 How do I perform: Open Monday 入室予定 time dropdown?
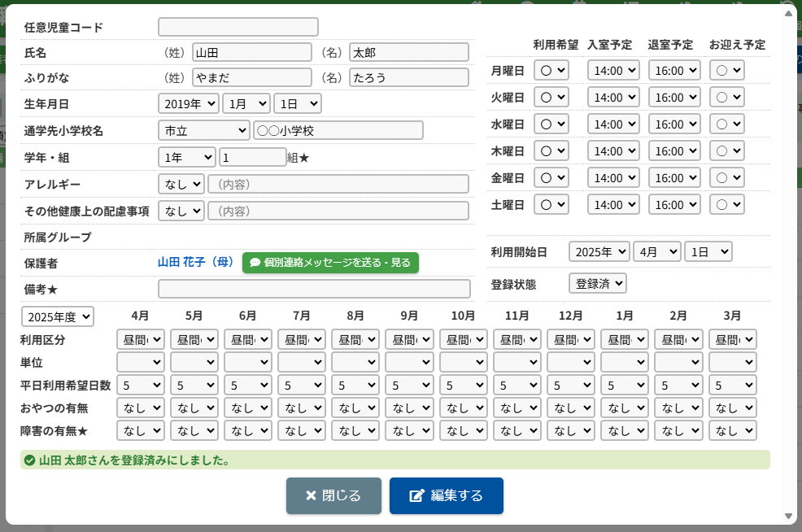tap(613, 70)
